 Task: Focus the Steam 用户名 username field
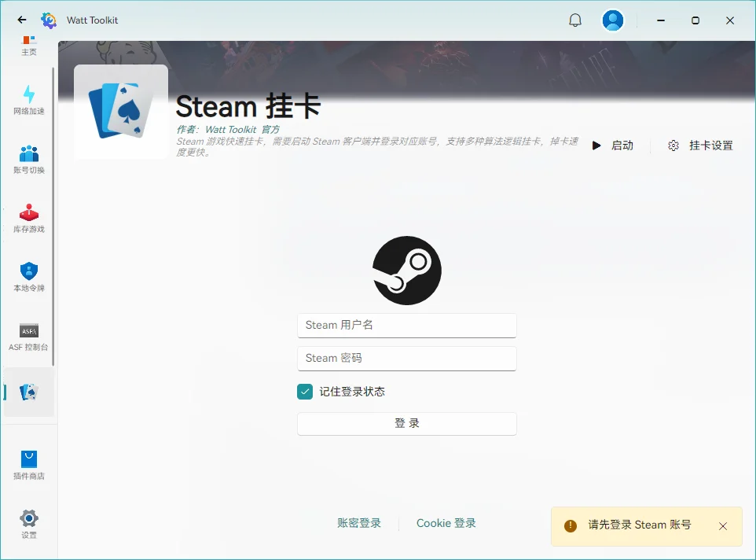click(x=407, y=325)
